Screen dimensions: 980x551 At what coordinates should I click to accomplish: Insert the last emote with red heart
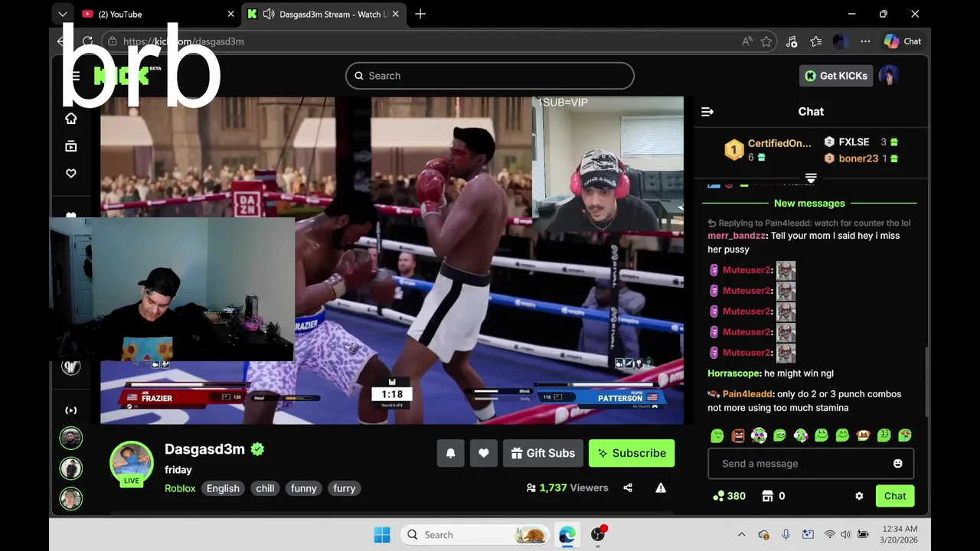[905, 435]
